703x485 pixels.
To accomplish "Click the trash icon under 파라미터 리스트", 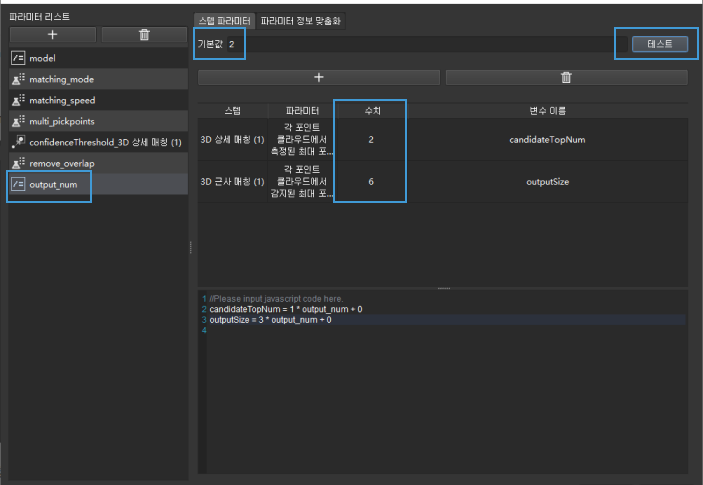I will 144,35.
